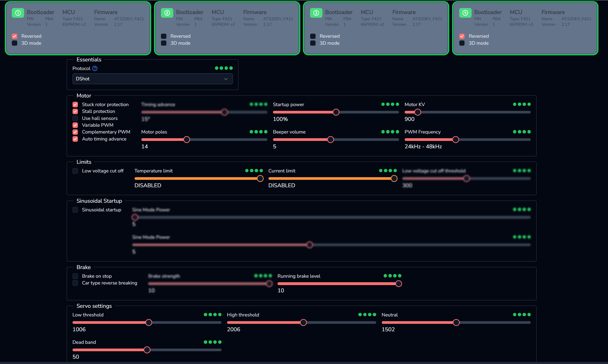Toggle 3D mode on ESC 1

(14, 43)
